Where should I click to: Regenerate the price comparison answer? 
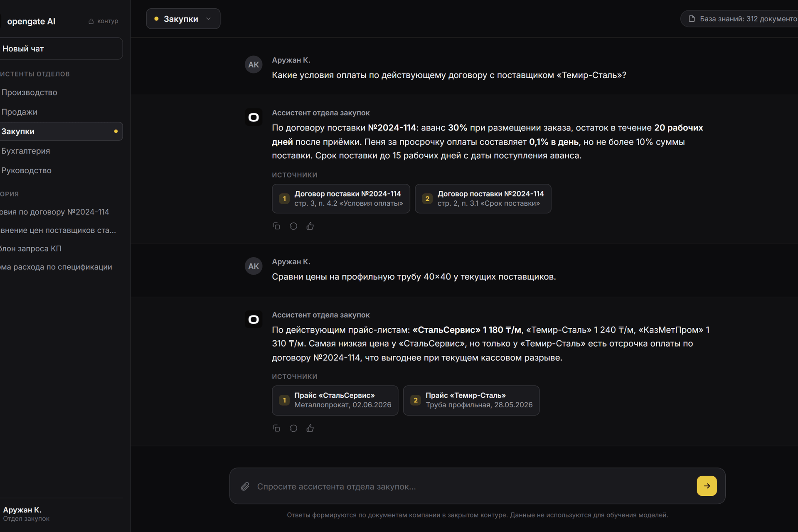coord(293,428)
